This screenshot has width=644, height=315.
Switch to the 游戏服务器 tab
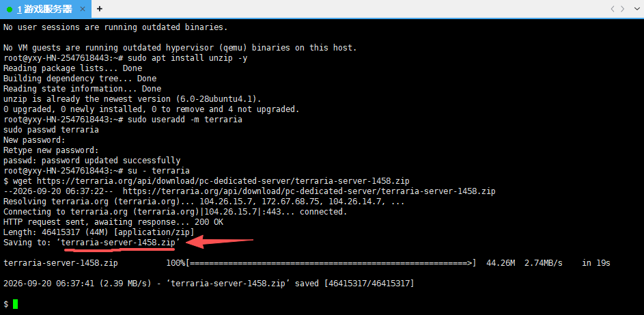(45, 9)
